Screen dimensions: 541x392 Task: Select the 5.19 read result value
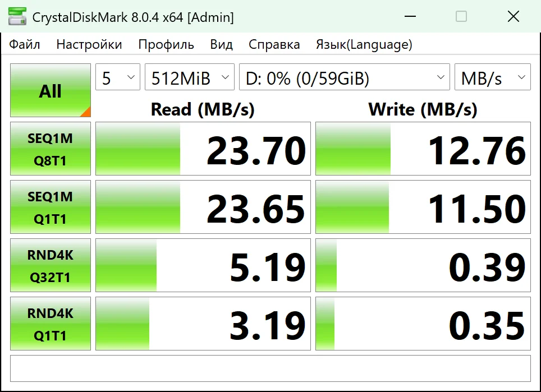click(203, 265)
